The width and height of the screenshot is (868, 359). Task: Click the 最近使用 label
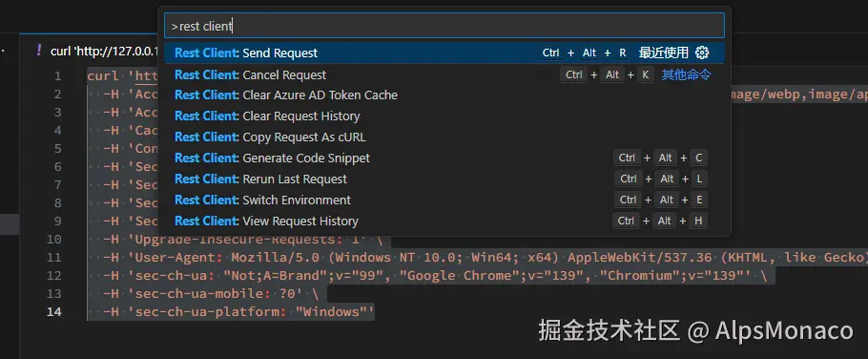point(664,53)
